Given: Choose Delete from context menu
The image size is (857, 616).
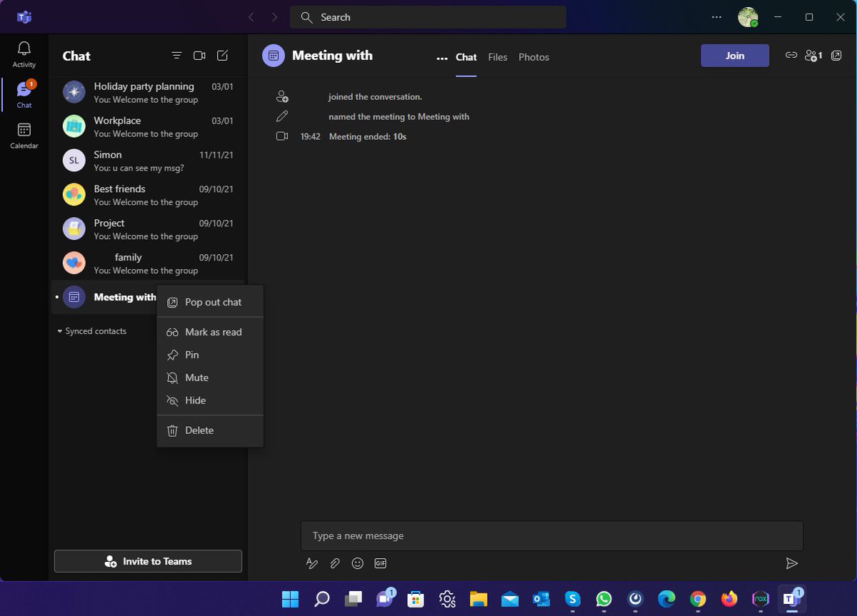Looking at the screenshot, I should pos(210,430).
